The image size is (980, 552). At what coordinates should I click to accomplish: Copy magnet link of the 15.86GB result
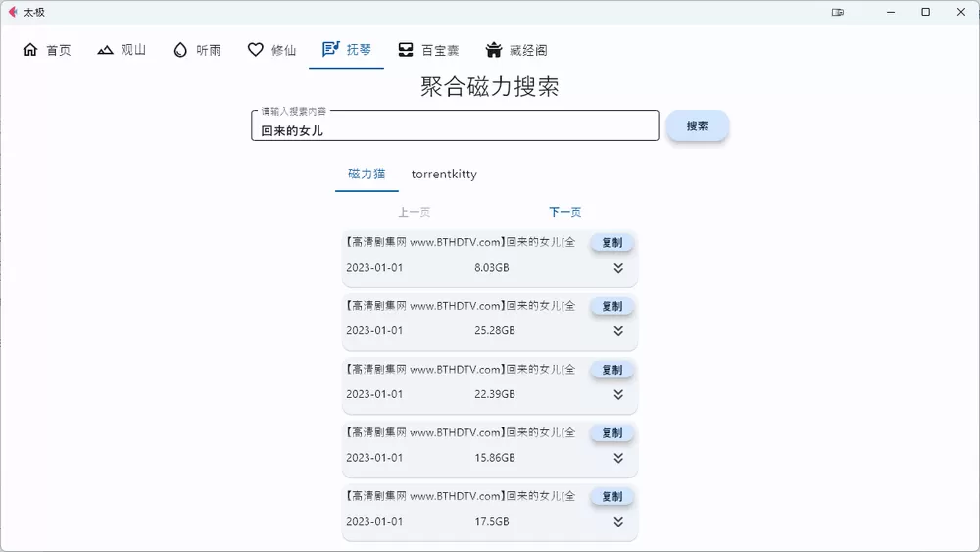612,432
